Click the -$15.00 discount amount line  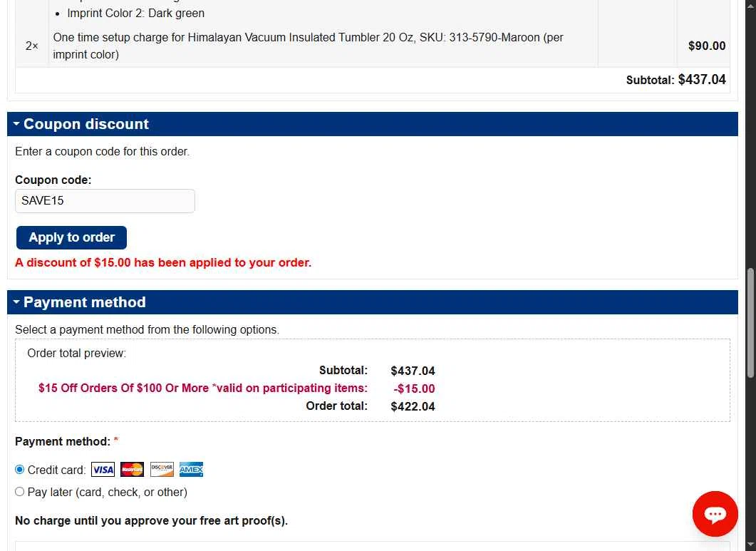click(x=414, y=388)
